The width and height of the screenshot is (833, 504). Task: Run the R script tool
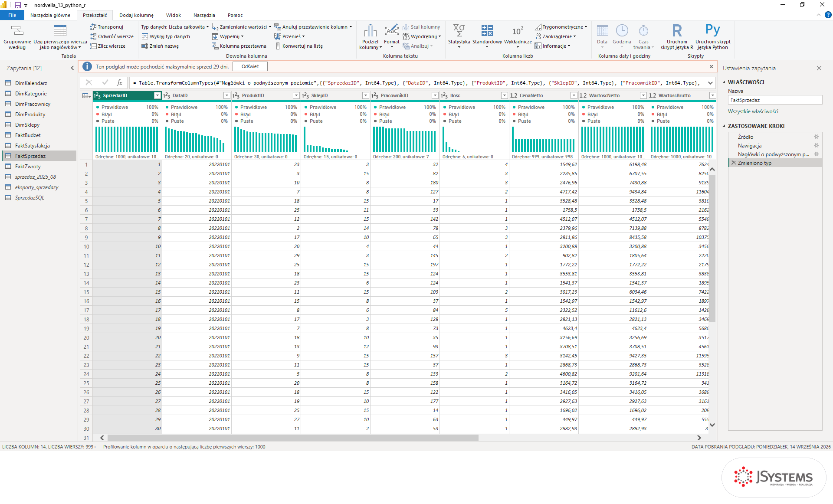click(x=676, y=36)
